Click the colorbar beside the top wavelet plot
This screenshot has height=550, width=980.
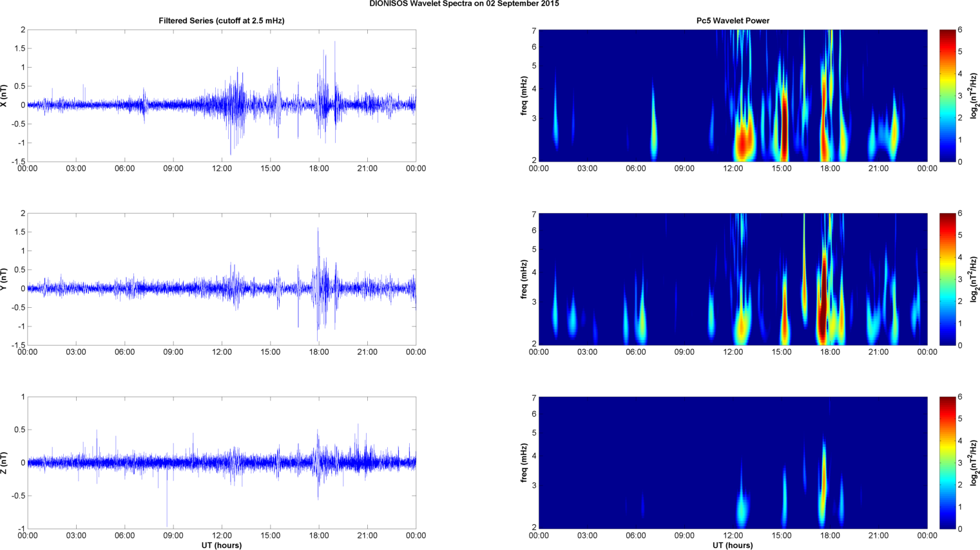pos(947,95)
